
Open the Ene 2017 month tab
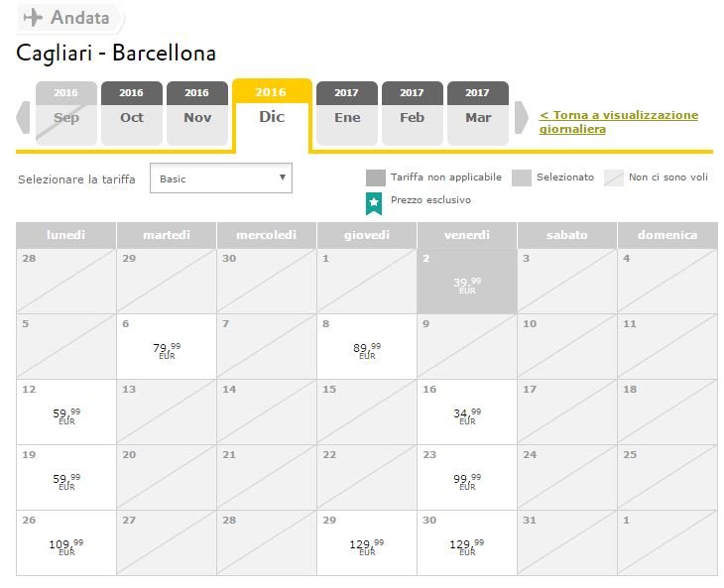point(347,114)
